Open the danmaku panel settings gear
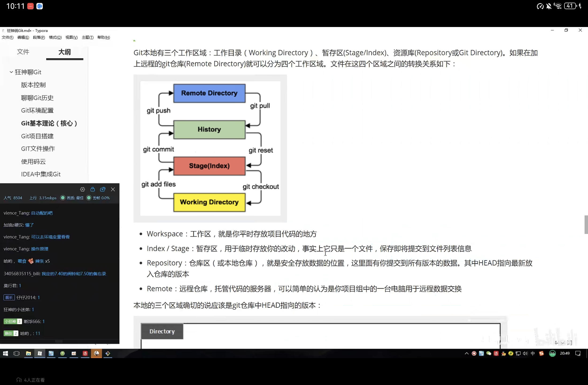The height and width of the screenshot is (385, 588). pos(82,189)
